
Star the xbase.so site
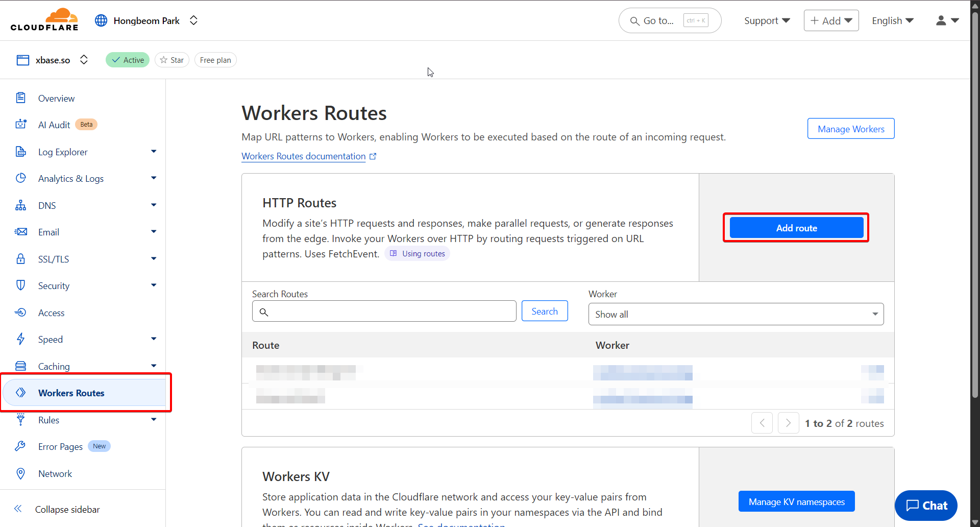click(172, 60)
